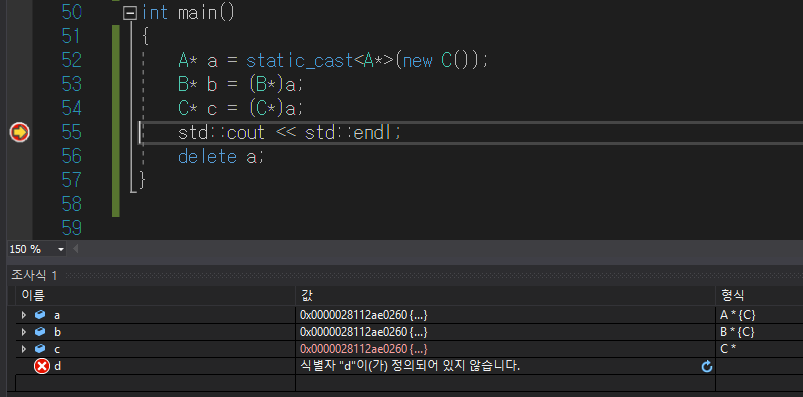
Task: Open the 150 % zoom dropdown
Action: (61, 249)
